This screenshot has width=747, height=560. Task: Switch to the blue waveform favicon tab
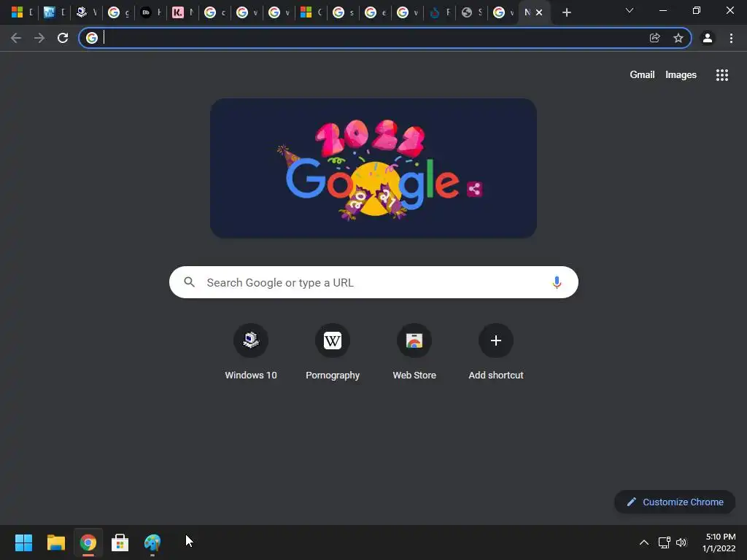[x=54, y=12]
